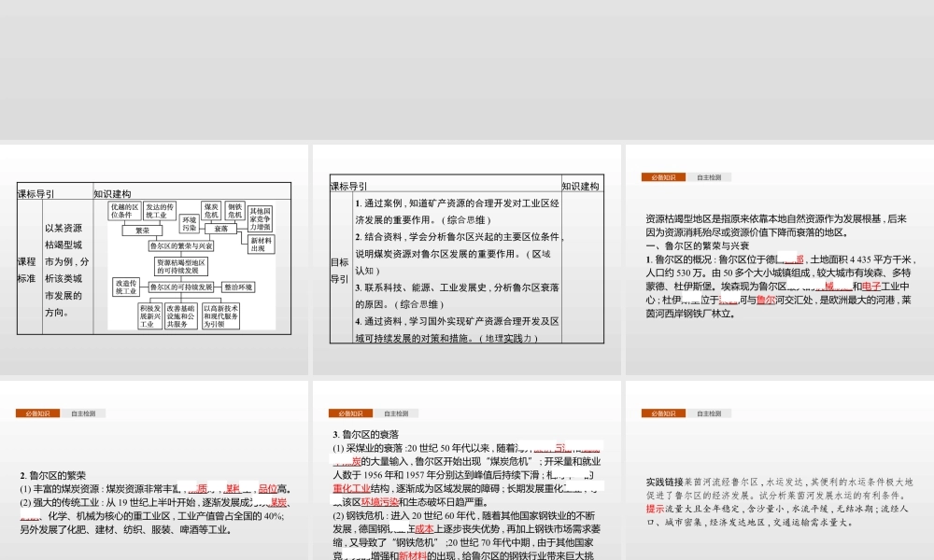Screen dimensions: 934x560
Task: Click the 鲁尔区的繁荣与兴衰 diagram box
Action: [x=180, y=246]
